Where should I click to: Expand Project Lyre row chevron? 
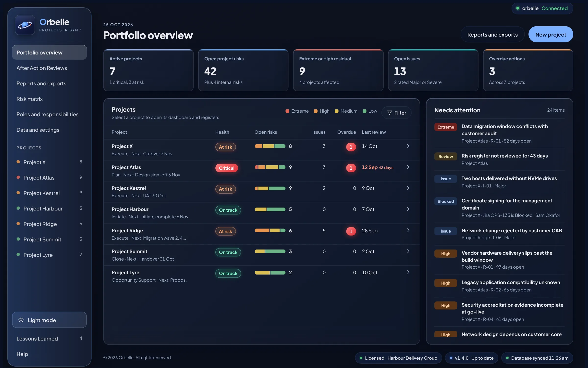[x=408, y=273]
